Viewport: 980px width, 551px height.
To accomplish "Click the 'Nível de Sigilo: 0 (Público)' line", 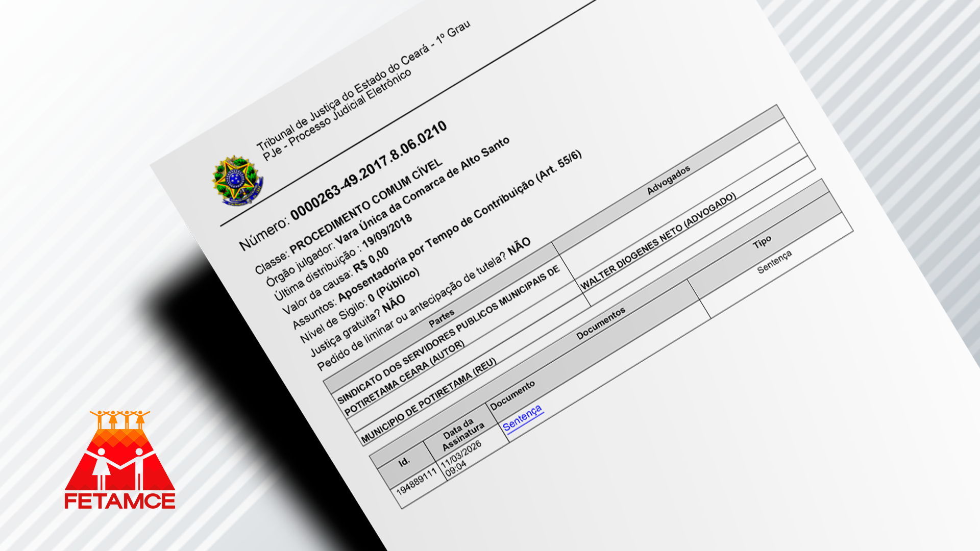I will pyautogui.click(x=360, y=305).
